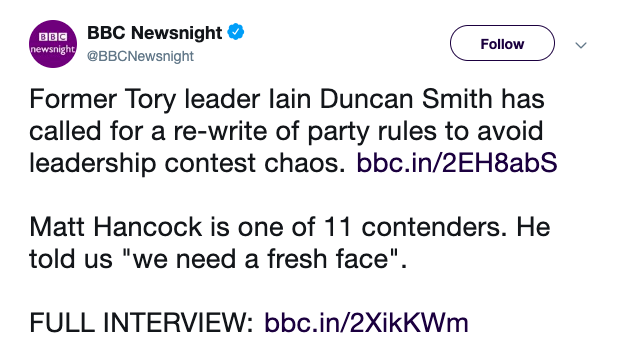Open the BBC Newsnight display name
Viewport: 623px width, 362px height.
pyautogui.click(x=155, y=33)
